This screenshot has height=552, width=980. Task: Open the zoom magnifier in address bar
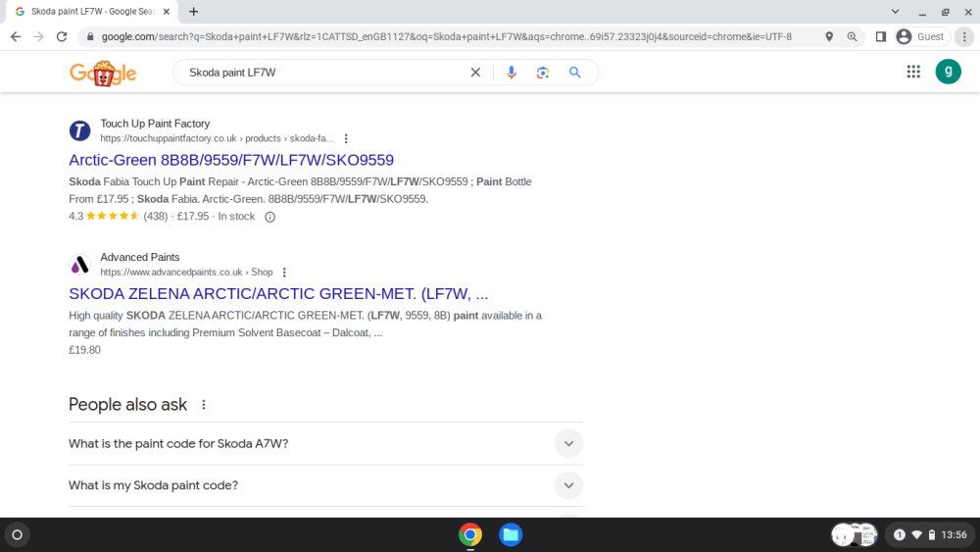(852, 37)
